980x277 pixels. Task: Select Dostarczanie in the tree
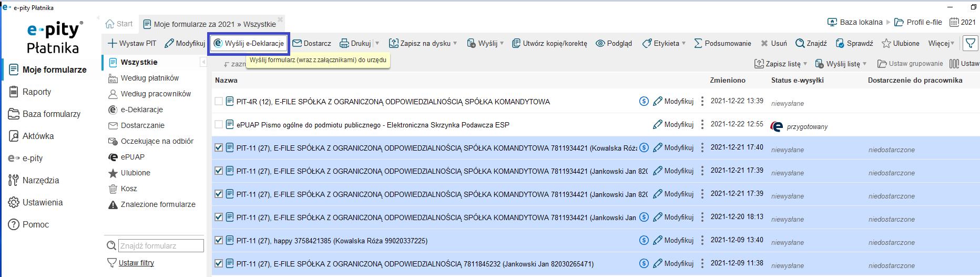136,125
